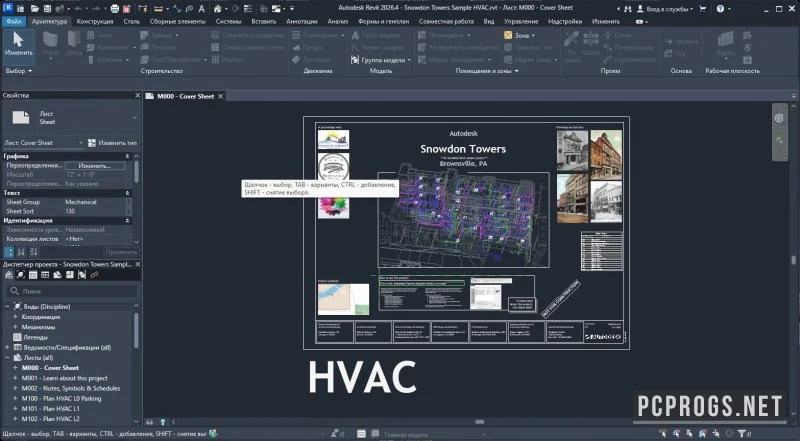Click the binoculars search icon in title bar
Viewport: 800px width, 441px height.
click(627, 9)
